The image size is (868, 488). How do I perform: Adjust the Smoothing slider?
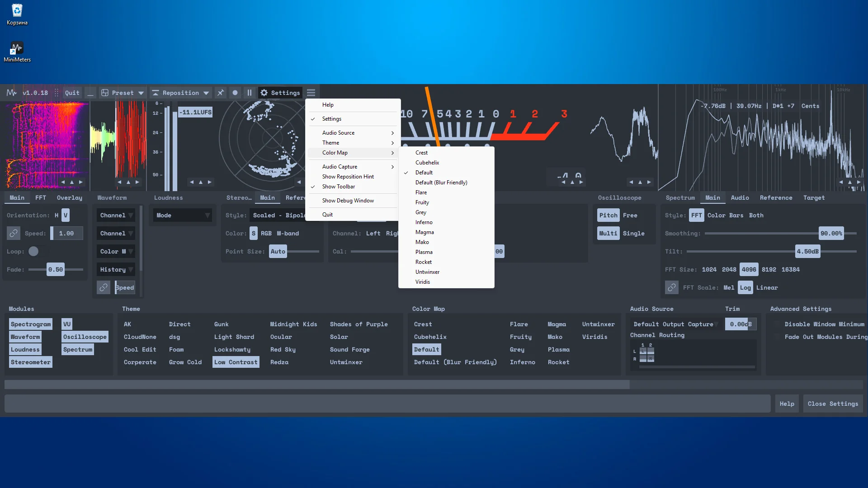coord(830,233)
